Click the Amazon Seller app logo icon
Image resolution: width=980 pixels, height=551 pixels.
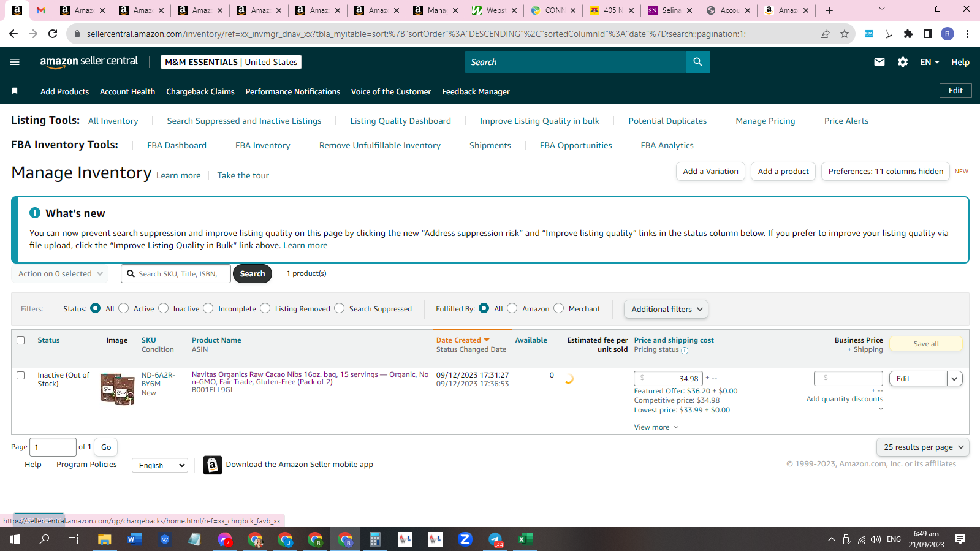coord(212,465)
